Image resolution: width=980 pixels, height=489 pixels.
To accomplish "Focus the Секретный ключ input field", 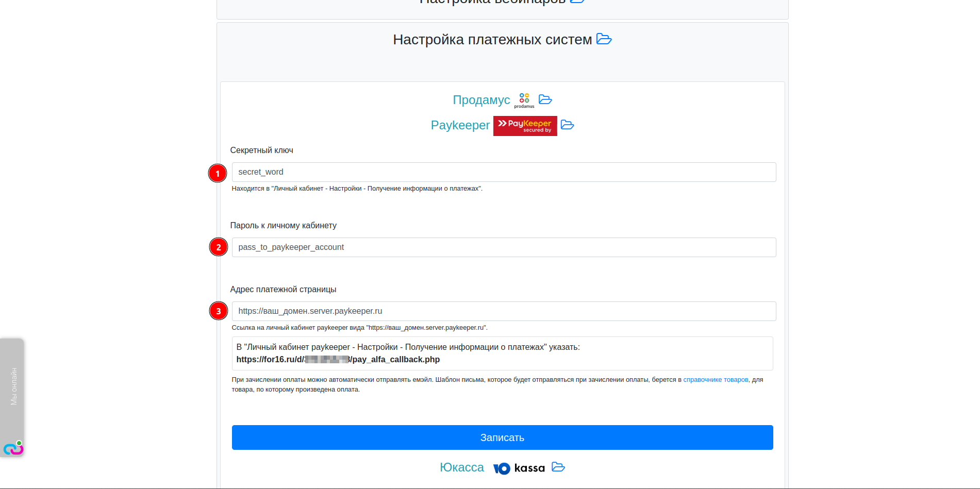I will (x=503, y=172).
